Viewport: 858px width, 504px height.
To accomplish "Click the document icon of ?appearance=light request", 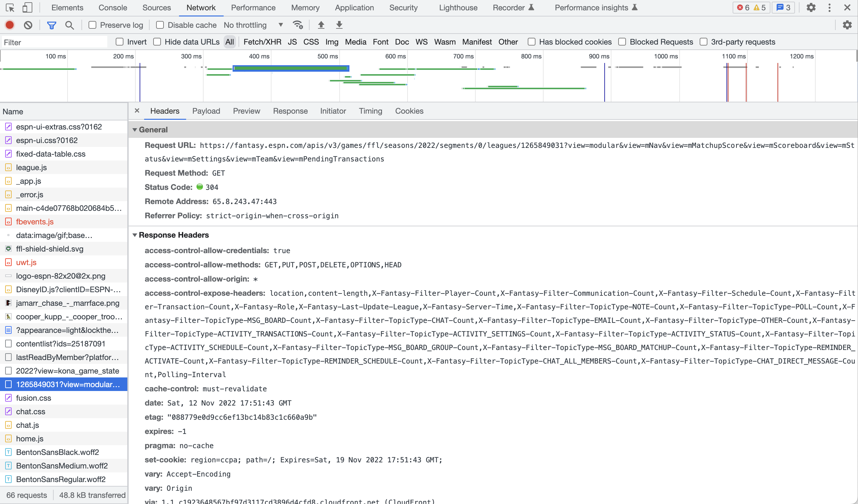I will [8, 330].
